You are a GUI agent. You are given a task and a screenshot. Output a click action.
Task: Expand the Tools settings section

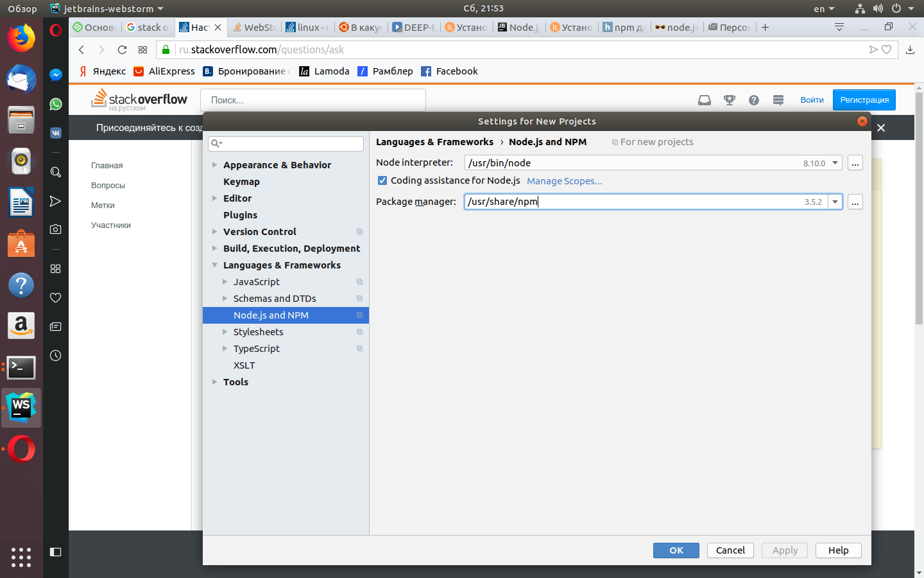(214, 382)
